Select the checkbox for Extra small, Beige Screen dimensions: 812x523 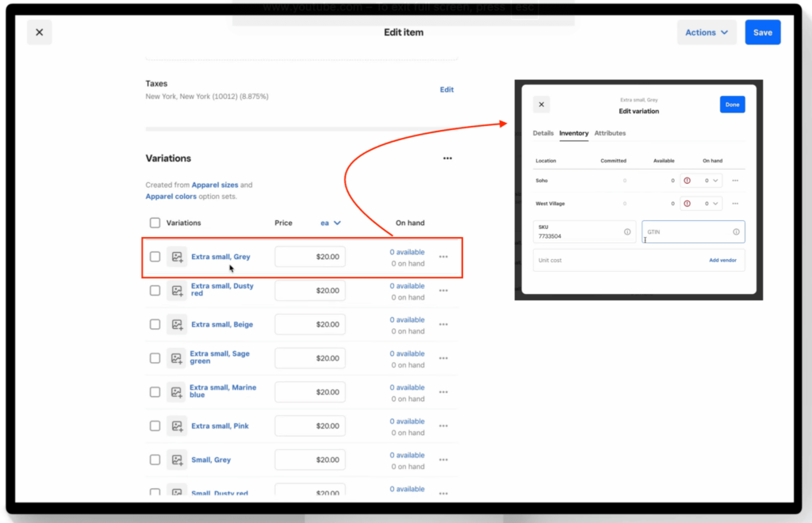click(x=155, y=324)
